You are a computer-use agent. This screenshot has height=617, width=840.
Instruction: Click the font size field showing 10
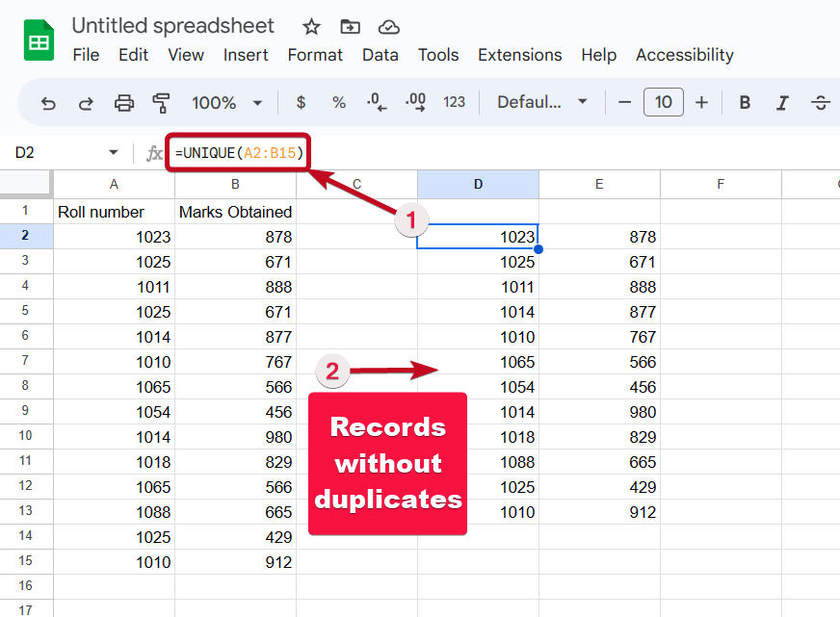pyautogui.click(x=663, y=102)
